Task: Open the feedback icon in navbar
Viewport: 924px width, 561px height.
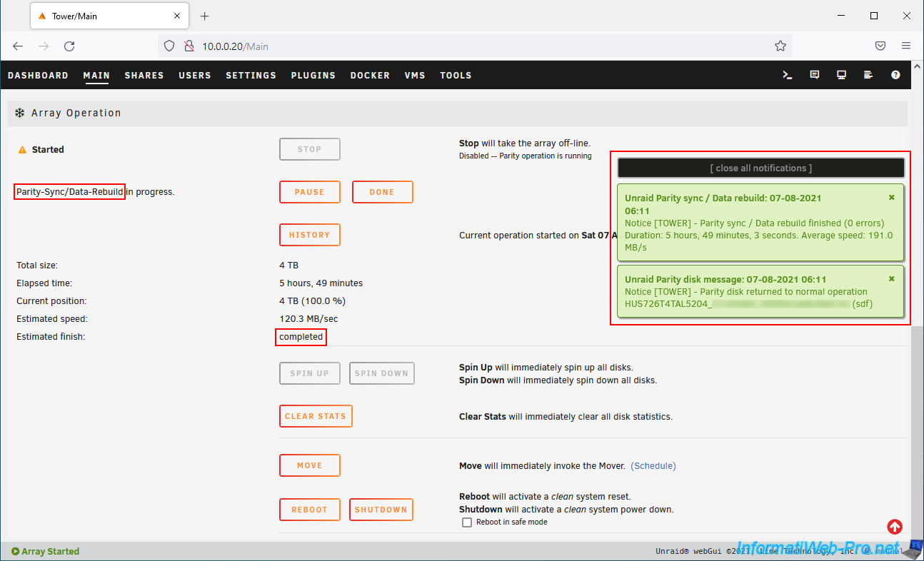Action: 815,75
